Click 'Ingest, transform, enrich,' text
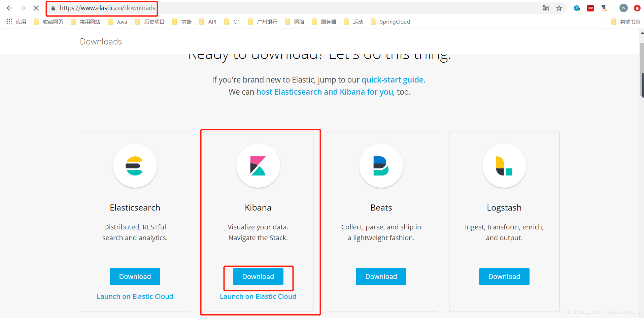 (504, 227)
